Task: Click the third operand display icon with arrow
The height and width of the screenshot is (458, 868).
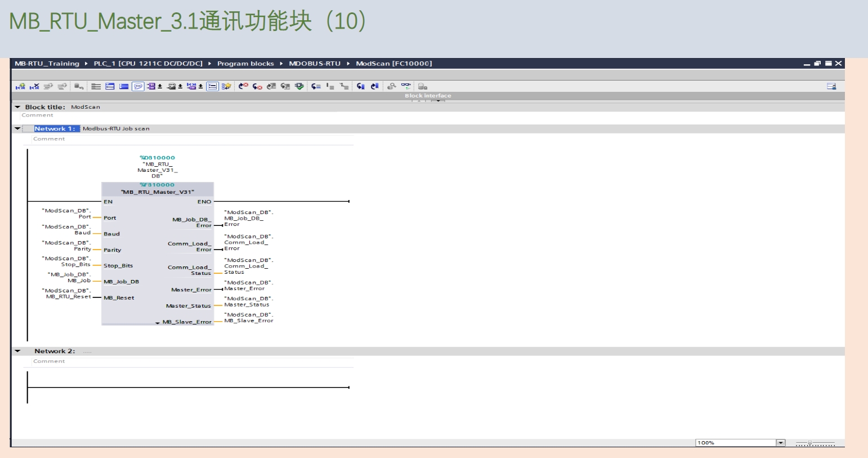Action: point(191,86)
